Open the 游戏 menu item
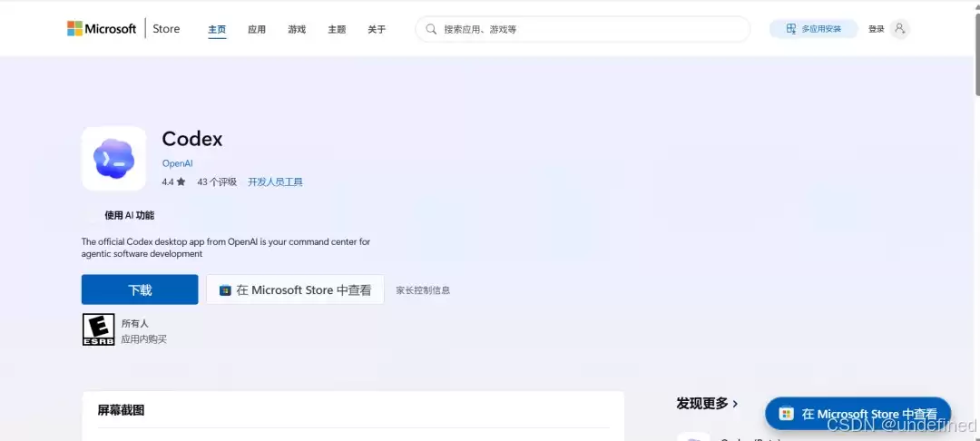This screenshot has width=980, height=441. coord(297,29)
